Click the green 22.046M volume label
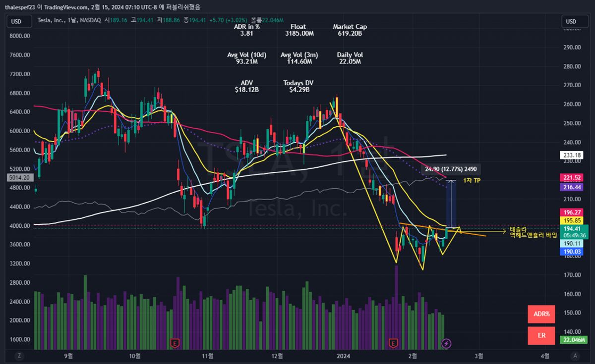Viewport: 595px width, 364px height. [x=574, y=340]
